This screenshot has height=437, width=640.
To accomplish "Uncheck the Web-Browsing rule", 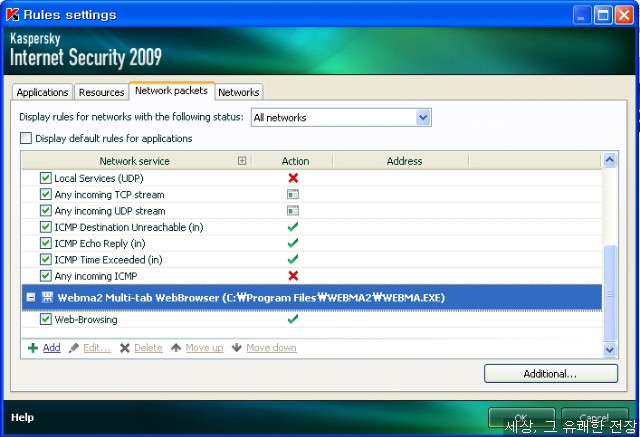I will pyautogui.click(x=46, y=319).
